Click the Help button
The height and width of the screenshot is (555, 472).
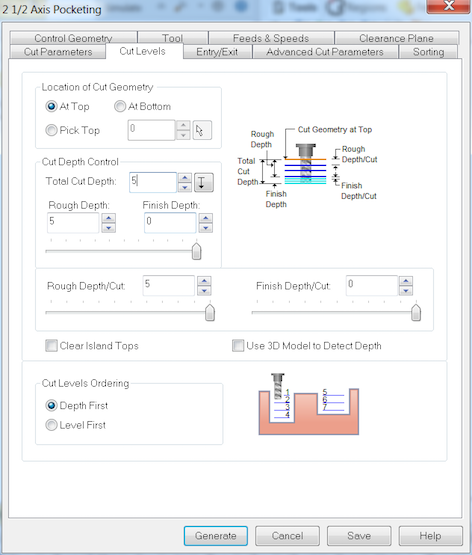coord(431,536)
